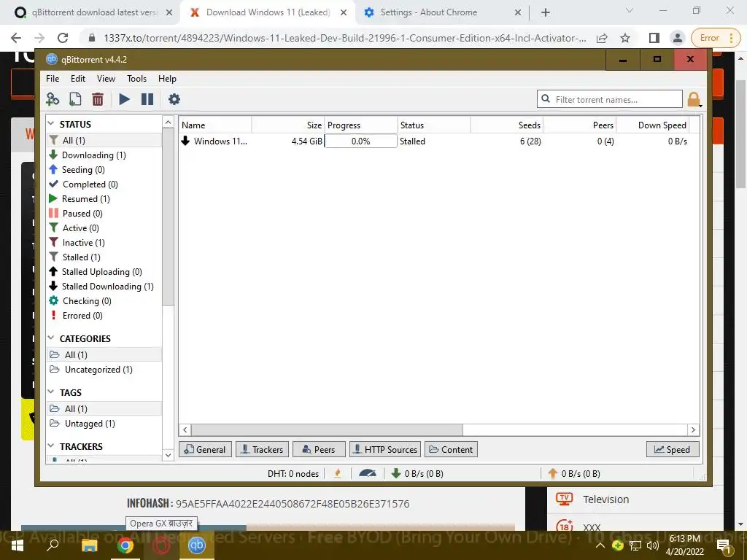Open File Explorer from taskbar

tap(89, 545)
